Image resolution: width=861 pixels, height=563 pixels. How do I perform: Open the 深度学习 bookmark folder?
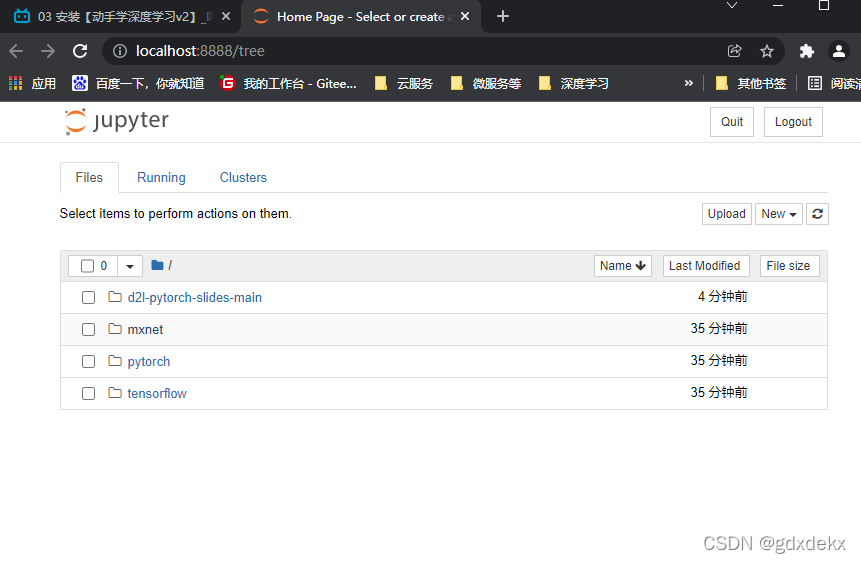[573, 83]
